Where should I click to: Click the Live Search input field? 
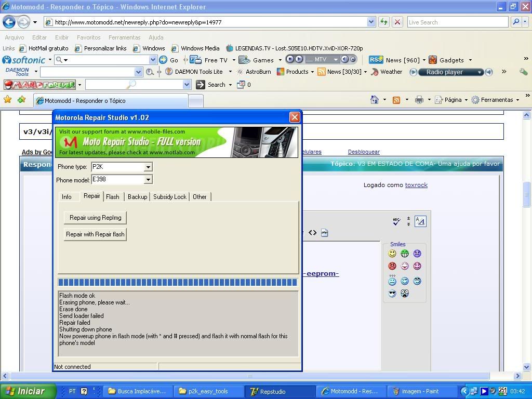[457, 22]
